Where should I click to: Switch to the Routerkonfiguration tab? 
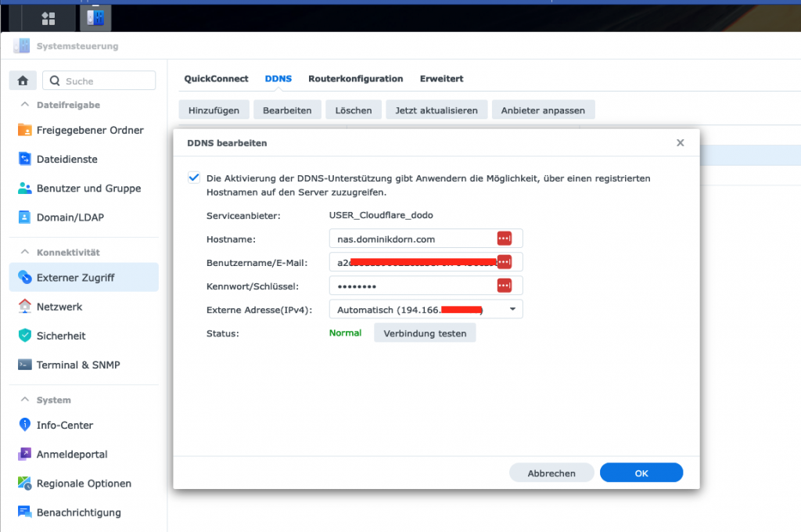355,79
